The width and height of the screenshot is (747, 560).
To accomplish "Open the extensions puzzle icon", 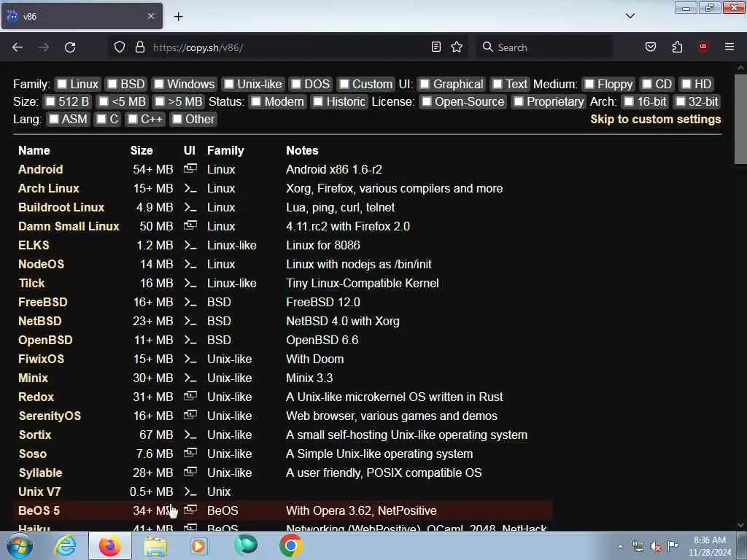I will 677,47.
